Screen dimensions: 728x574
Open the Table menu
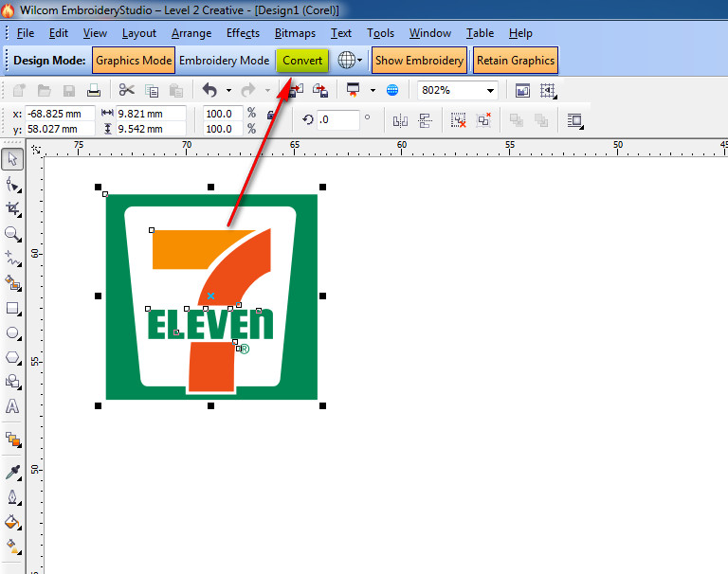click(x=480, y=33)
